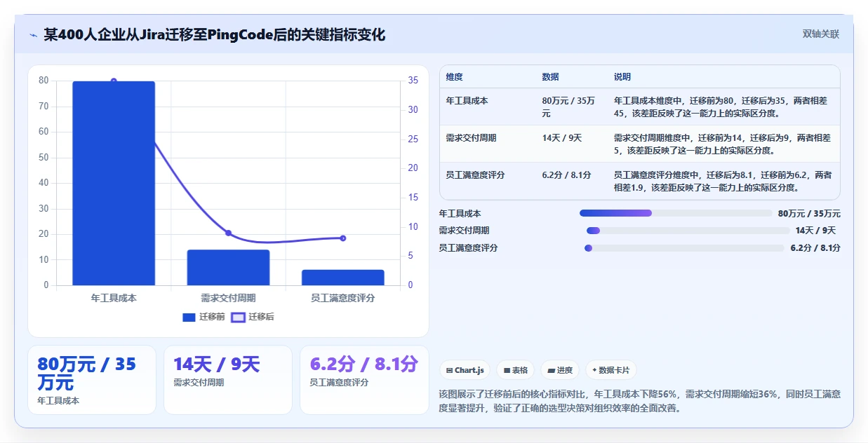This screenshot has width=868, height=443.
Task: Click the line point above 需求交付周期 bar
Action: (228, 233)
